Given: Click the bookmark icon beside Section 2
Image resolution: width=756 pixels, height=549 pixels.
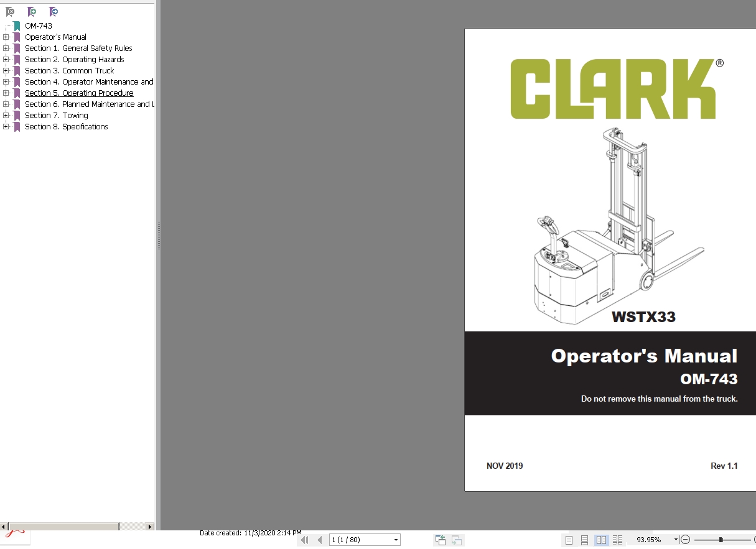Looking at the screenshot, I should coord(17,60).
